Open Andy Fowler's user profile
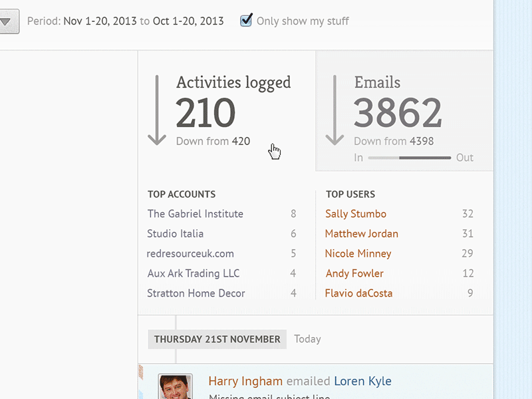532x399 pixels. 354,273
